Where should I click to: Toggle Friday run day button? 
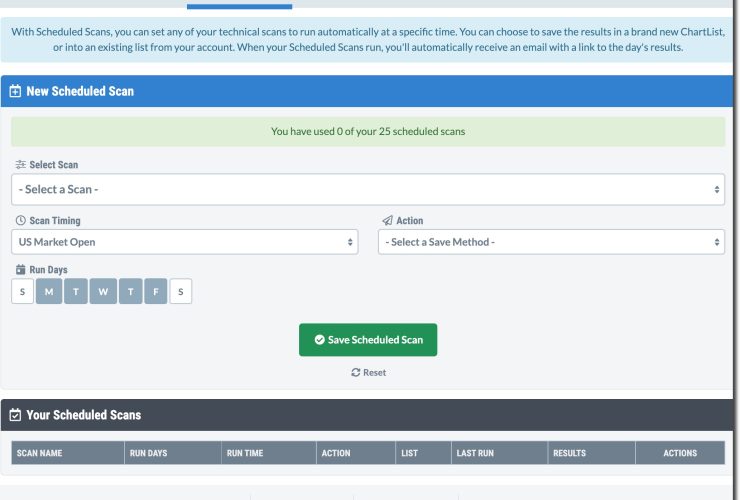click(156, 291)
